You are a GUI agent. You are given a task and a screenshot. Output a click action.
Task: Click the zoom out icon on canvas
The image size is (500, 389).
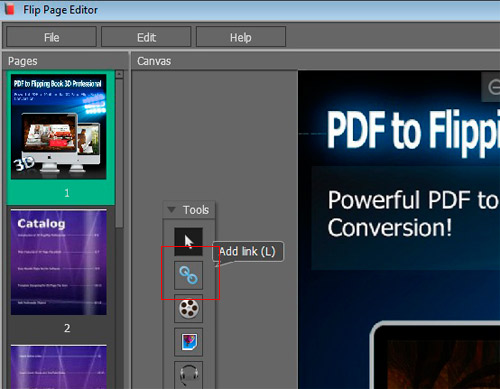click(494, 87)
